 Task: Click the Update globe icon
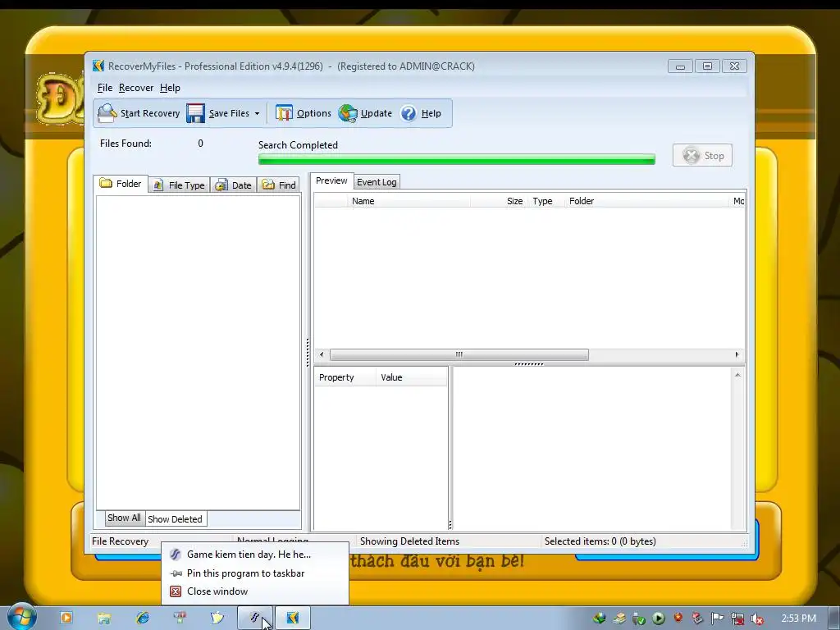(348, 113)
